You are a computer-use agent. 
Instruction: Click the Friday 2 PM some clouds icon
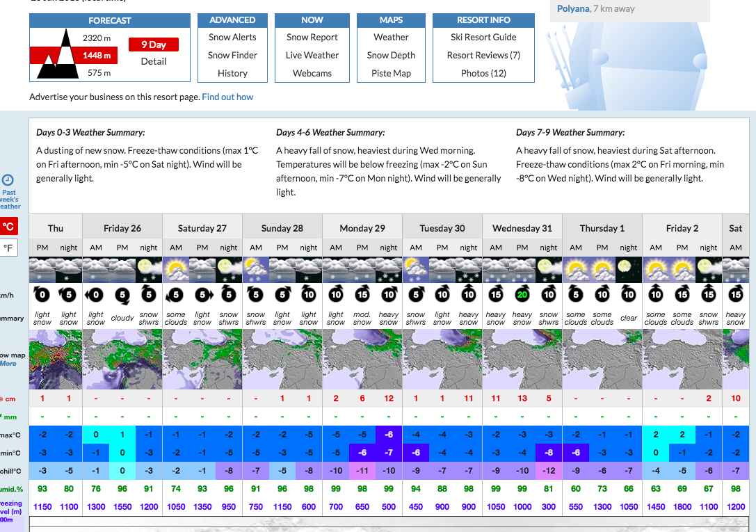click(682, 270)
